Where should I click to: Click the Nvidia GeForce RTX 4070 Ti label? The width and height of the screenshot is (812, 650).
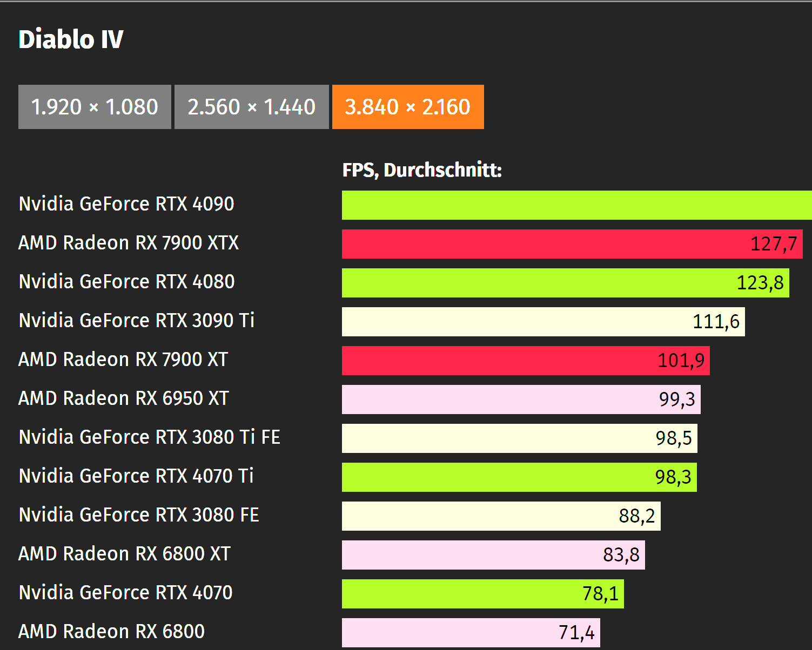pos(136,476)
